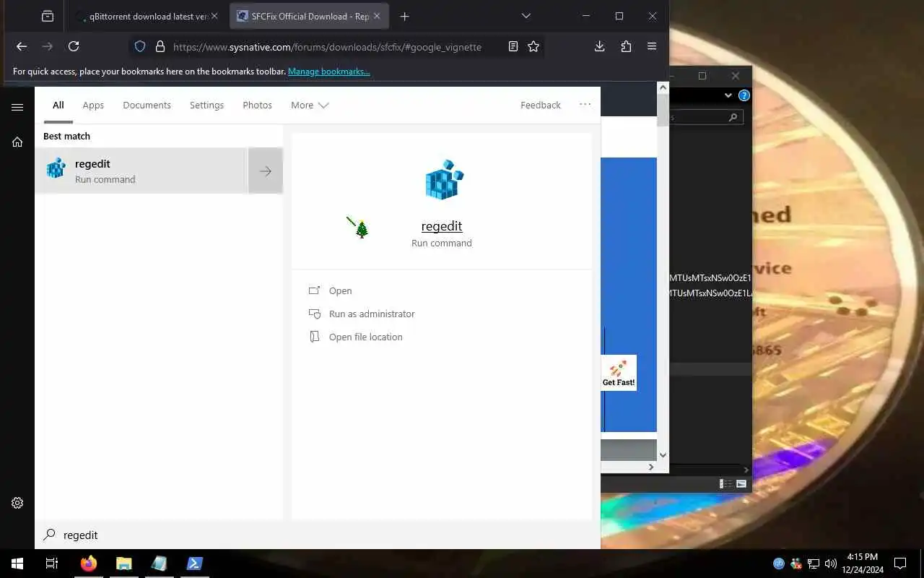This screenshot has height=578, width=924.
Task: Open Firefox View tab icon
Action: (x=47, y=16)
